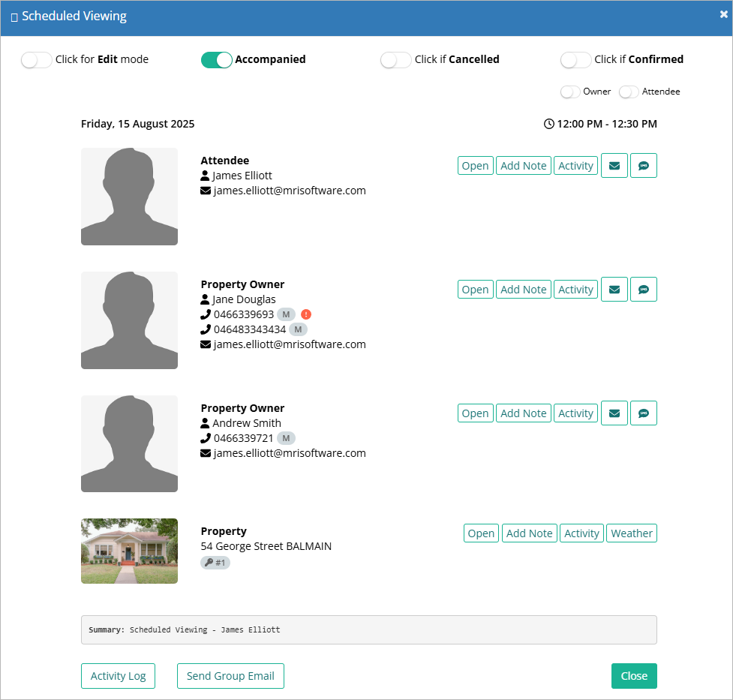Viewport: 733px width, 700px height.
Task: Click the #1 key icon under the property address
Action: (x=215, y=562)
